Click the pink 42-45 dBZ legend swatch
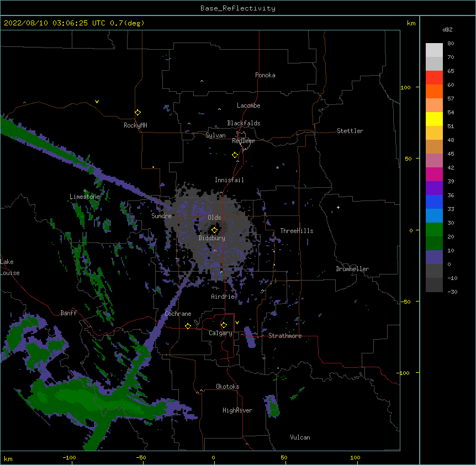This screenshot has width=476, height=465. (434, 161)
